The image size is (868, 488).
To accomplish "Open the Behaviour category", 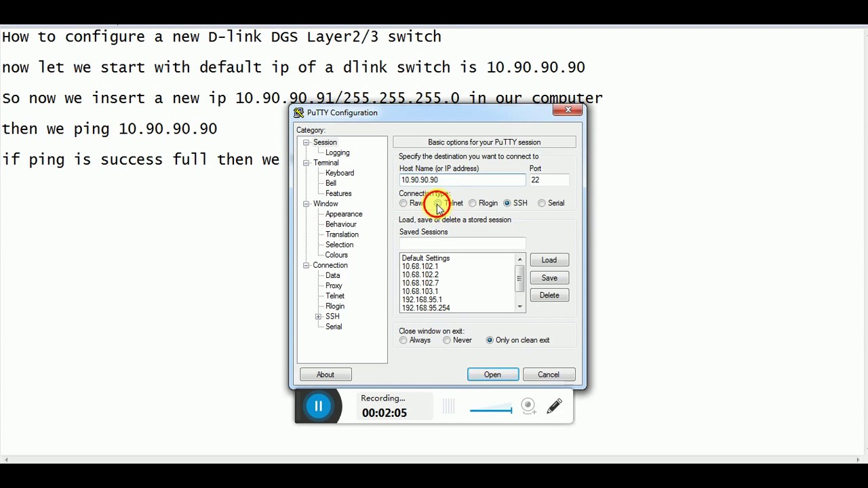I will (x=341, y=224).
